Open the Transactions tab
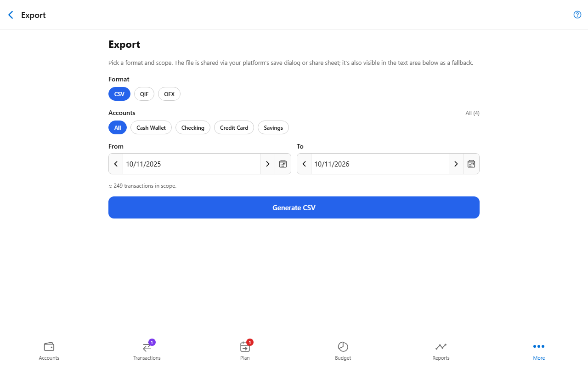Screen dimensions: 588x368 coord(147,351)
